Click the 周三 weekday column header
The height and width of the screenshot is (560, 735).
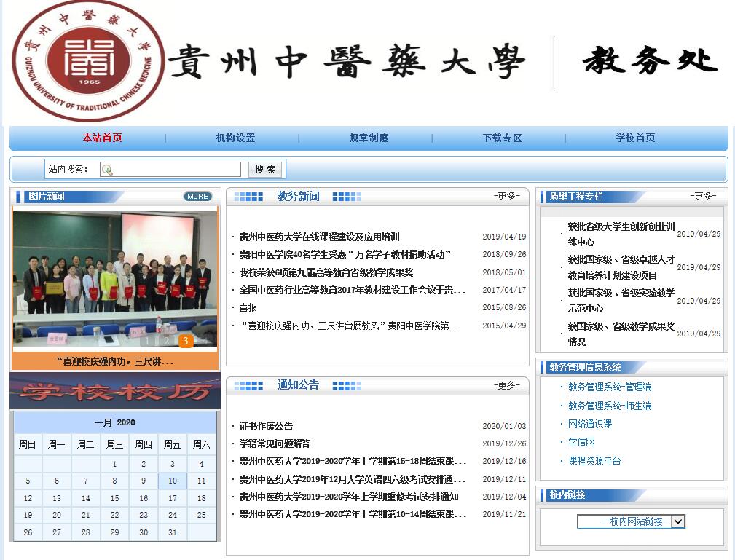click(115, 443)
